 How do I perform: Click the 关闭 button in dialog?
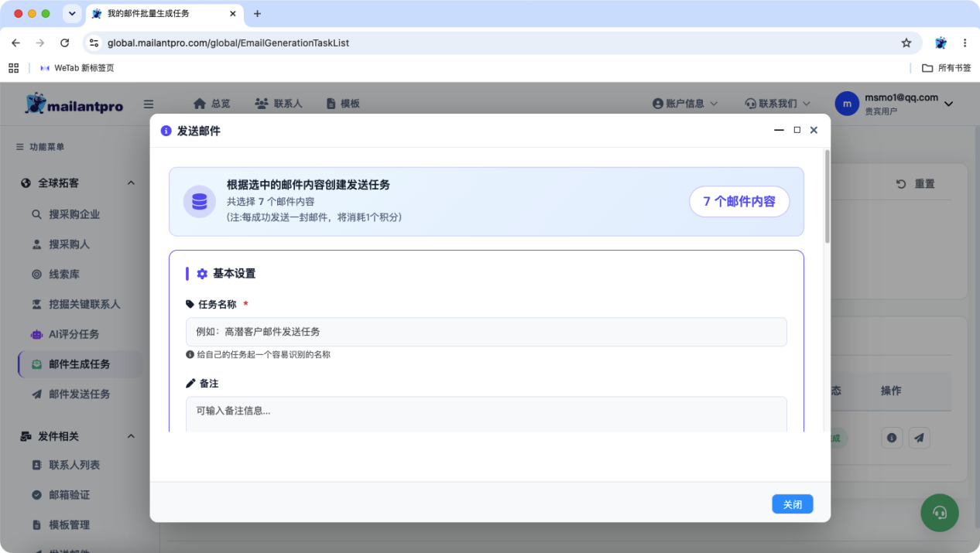[793, 504]
